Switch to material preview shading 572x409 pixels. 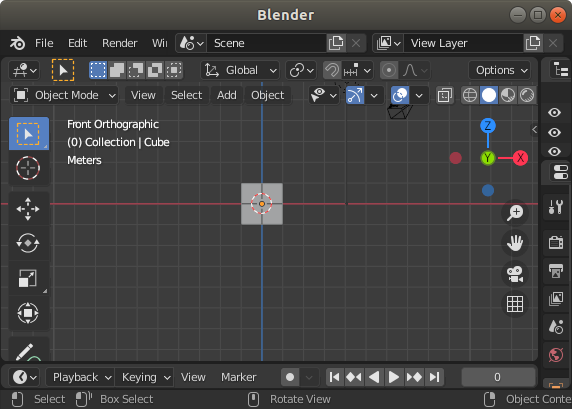tap(508, 95)
